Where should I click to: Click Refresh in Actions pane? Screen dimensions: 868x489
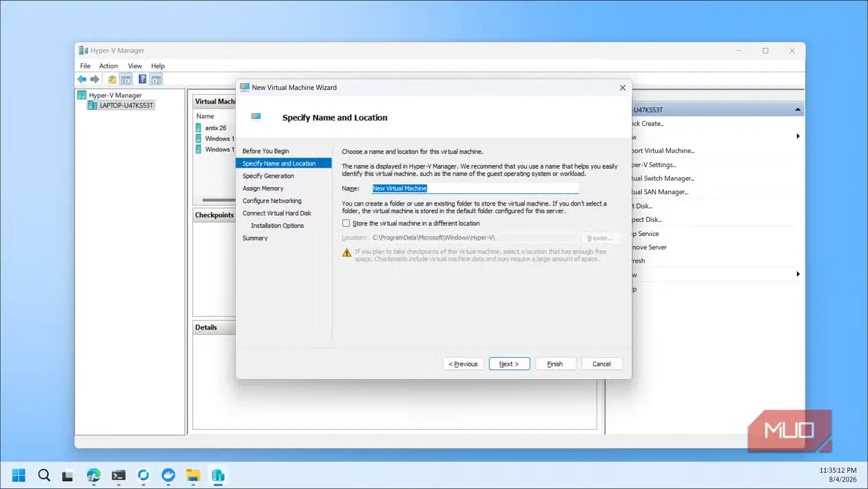(x=639, y=261)
